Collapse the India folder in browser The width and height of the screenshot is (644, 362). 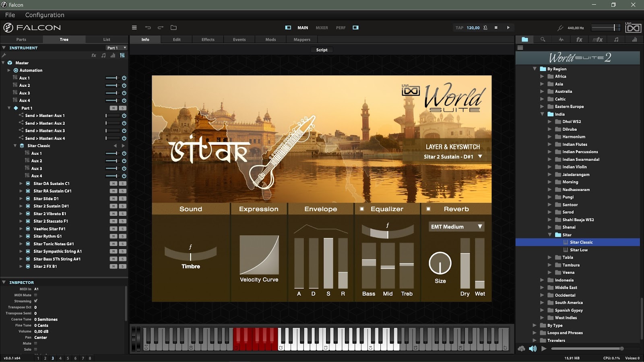point(542,114)
